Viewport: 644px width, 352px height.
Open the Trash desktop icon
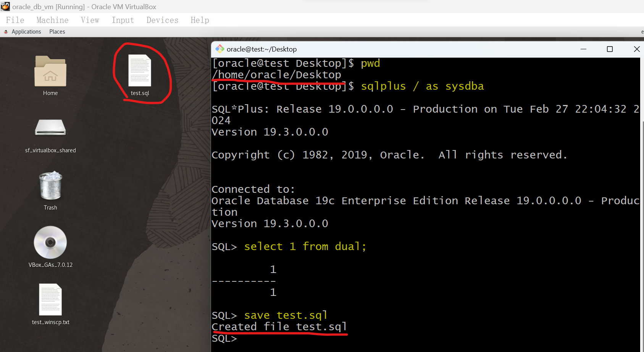coord(50,186)
